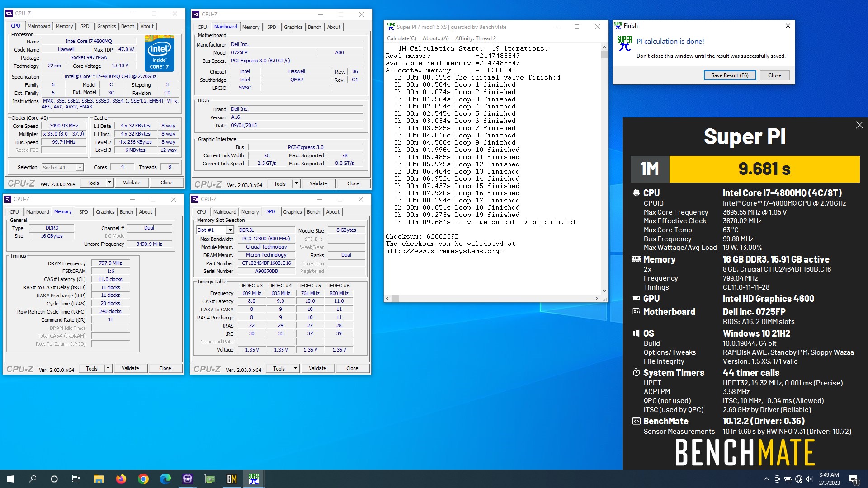
Task: Click Close button in Memory window
Action: (165, 368)
